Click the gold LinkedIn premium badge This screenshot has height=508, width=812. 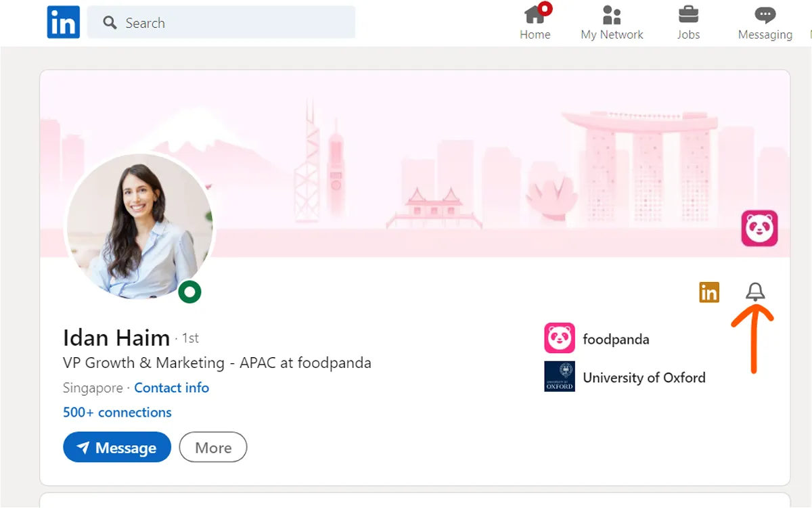(x=709, y=292)
